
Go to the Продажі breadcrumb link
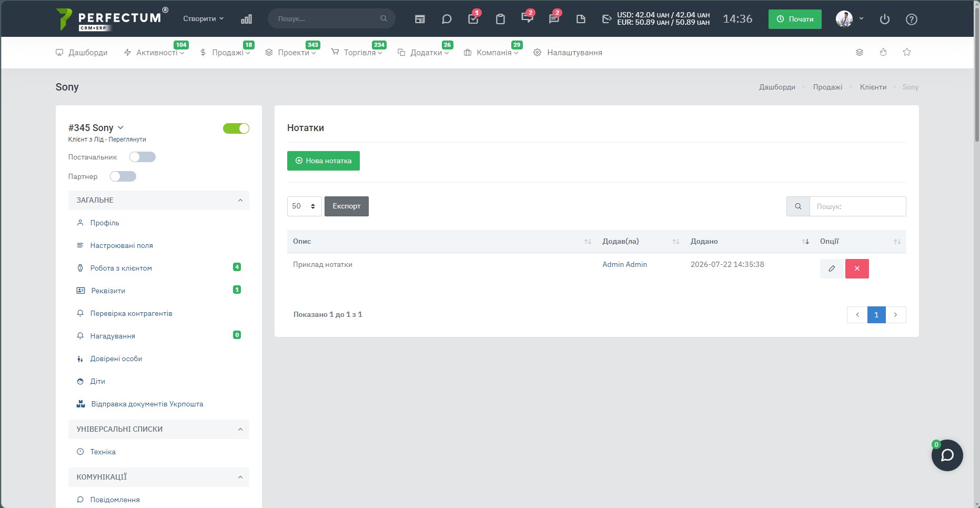[x=827, y=87]
